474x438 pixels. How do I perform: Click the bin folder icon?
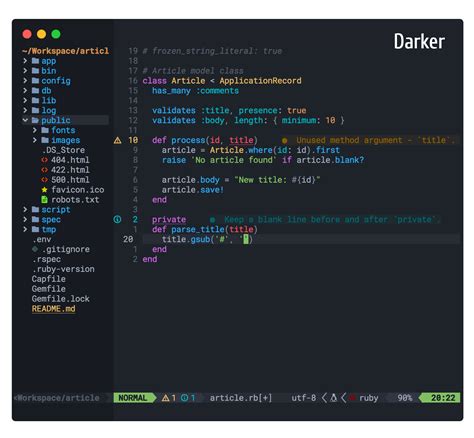tap(35, 71)
